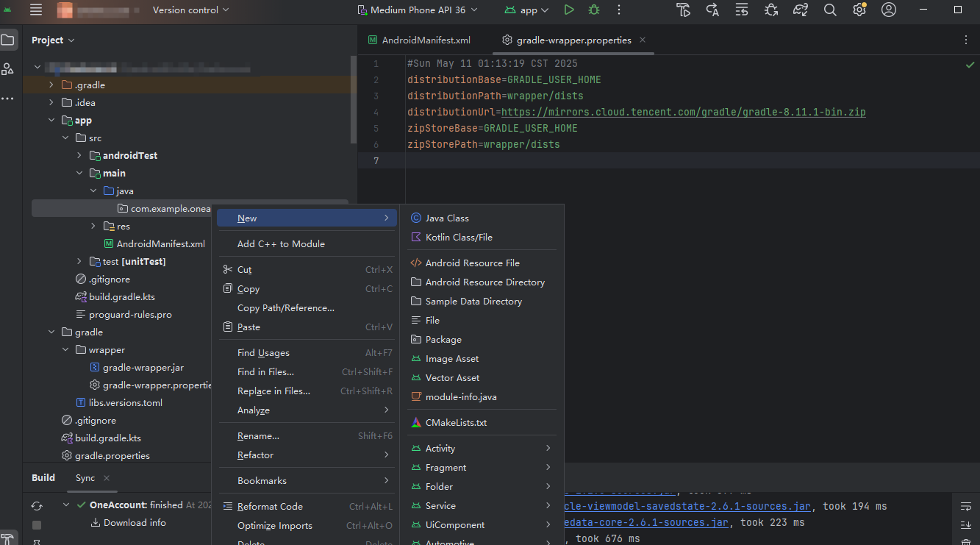Open the device selector dropdown
980x545 pixels.
point(417,11)
